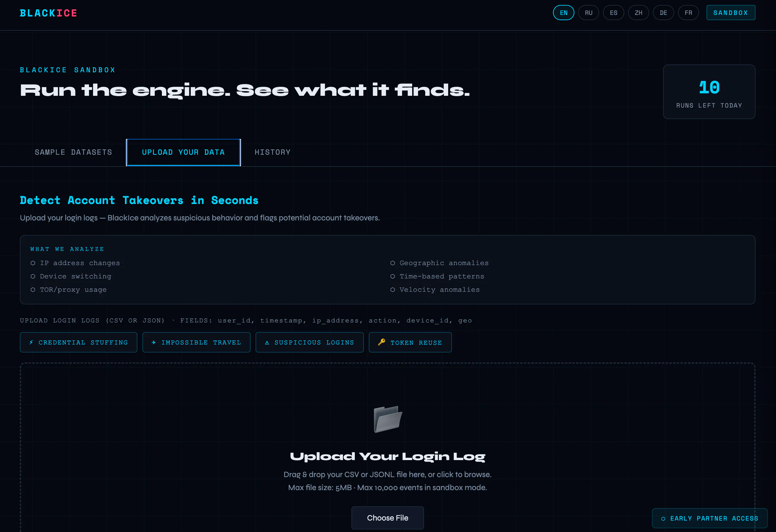Click the 'Upload Your Login Log' heading
This screenshot has width=776, height=532.
pos(388,457)
